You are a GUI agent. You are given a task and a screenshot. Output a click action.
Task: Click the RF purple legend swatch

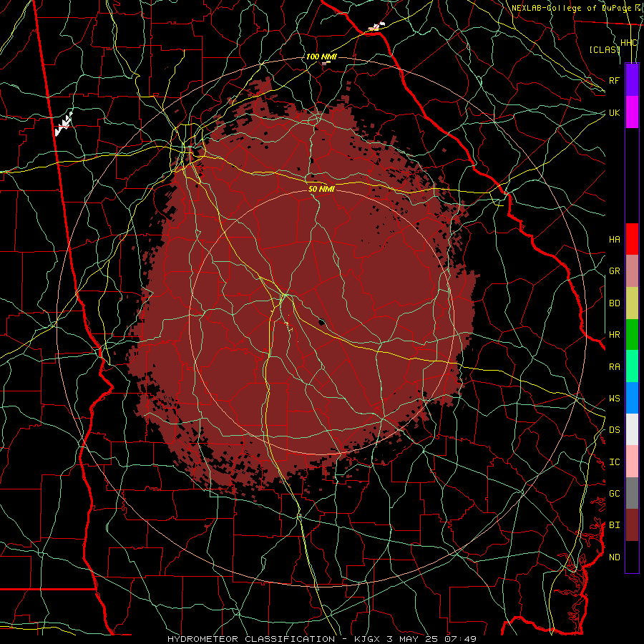[632, 80]
